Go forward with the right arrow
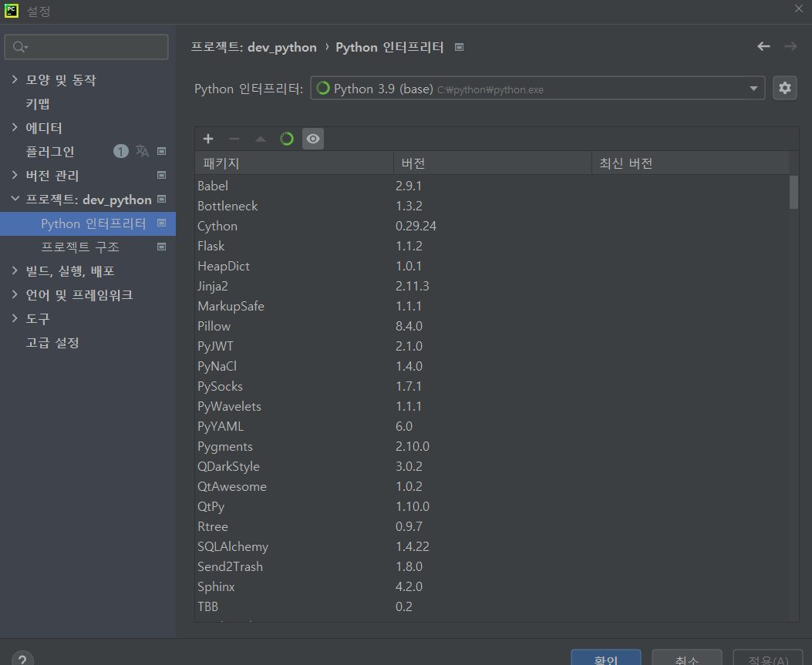The height and width of the screenshot is (665, 812). [x=790, y=46]
